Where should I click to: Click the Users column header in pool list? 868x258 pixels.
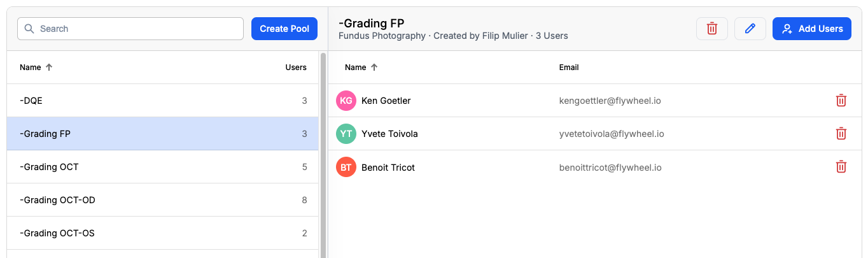[x=296, y=68]
